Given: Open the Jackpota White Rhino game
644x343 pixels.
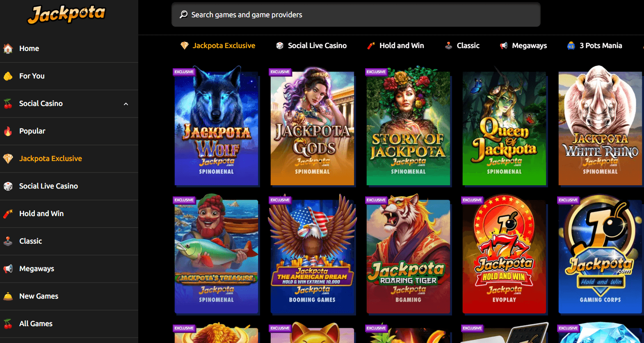Looking at the screenshot, I should point(600,127).
